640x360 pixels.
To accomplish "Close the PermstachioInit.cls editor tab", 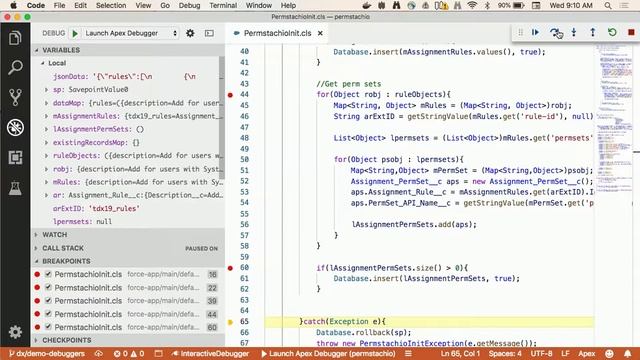I will [x=320, y=33].
